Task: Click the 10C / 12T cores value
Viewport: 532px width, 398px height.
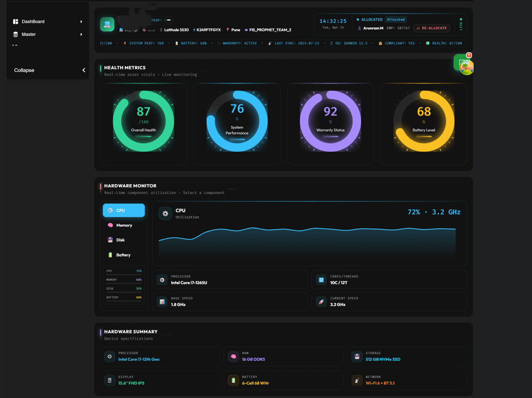Action: [339, 283]
